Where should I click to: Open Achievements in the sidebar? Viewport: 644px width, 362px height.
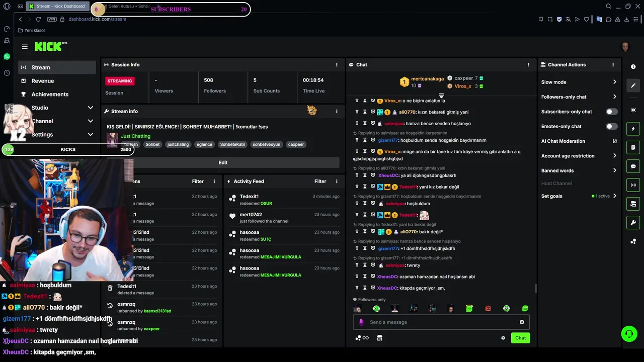tap(57, 94)
